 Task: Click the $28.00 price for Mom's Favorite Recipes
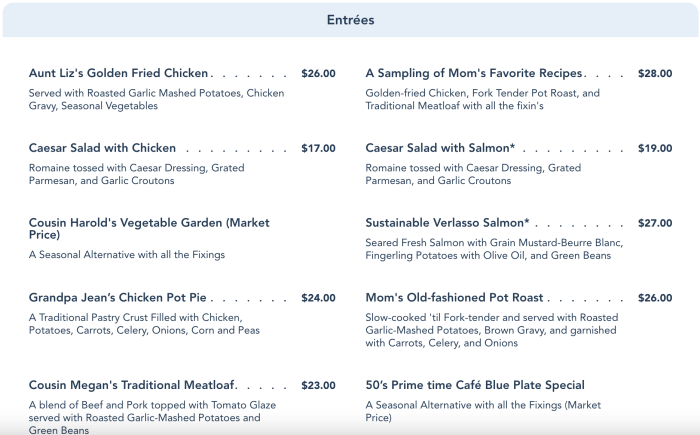click(655, 73)
